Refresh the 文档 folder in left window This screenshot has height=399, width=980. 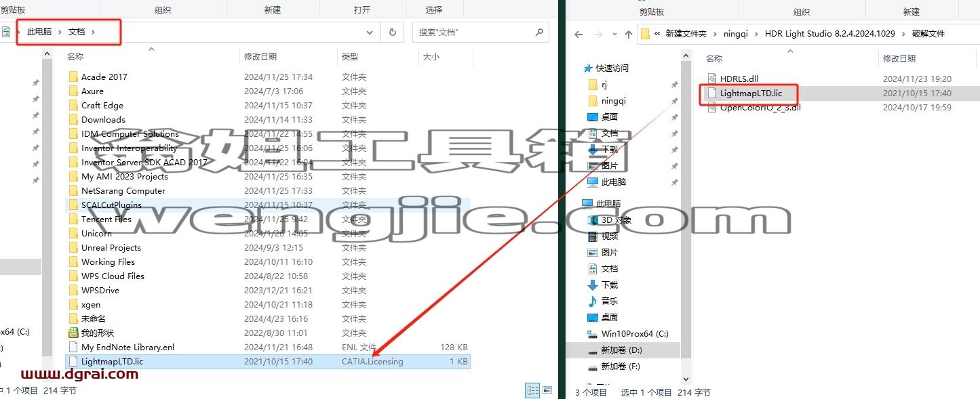click(392, 32)
